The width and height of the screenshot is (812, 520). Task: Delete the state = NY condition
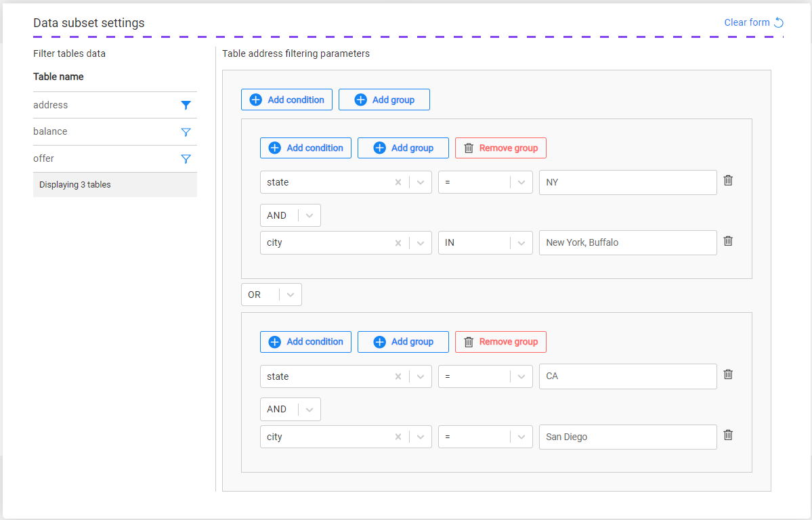[x=728, y=181]
